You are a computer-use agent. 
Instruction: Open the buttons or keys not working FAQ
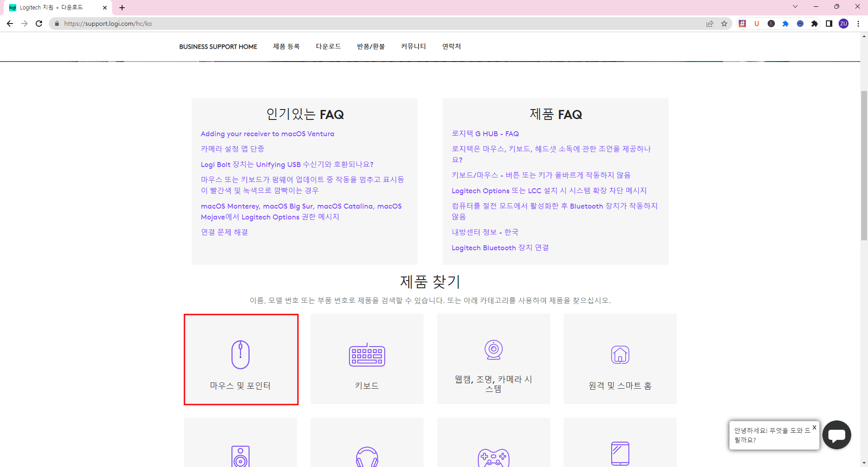coord(541,175)
